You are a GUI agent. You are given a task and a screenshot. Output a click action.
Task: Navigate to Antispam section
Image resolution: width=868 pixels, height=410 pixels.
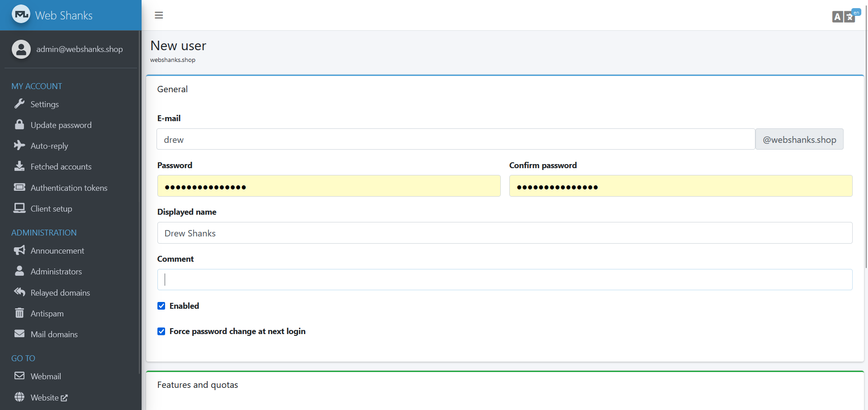pyautogui.click(x=47, y=314)
